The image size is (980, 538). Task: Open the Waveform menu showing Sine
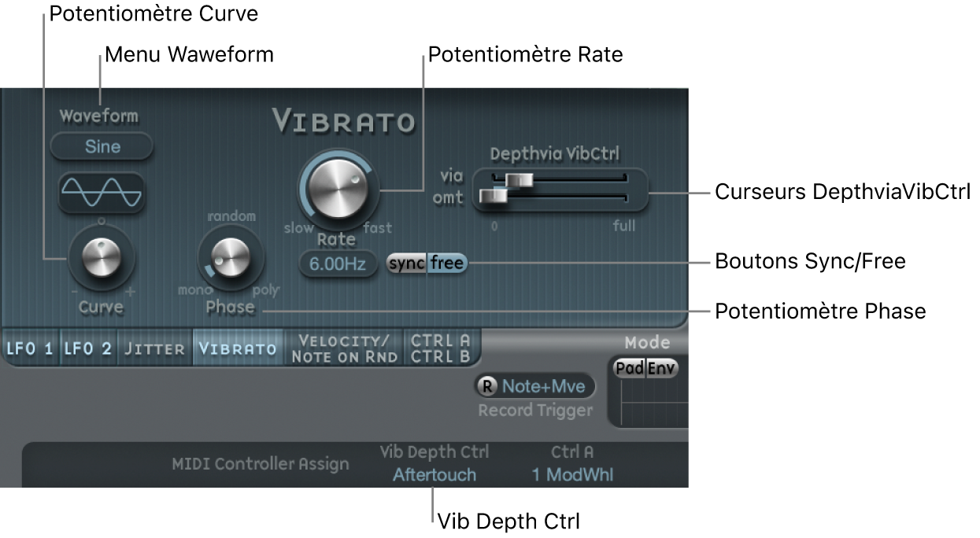coord(102,146)
